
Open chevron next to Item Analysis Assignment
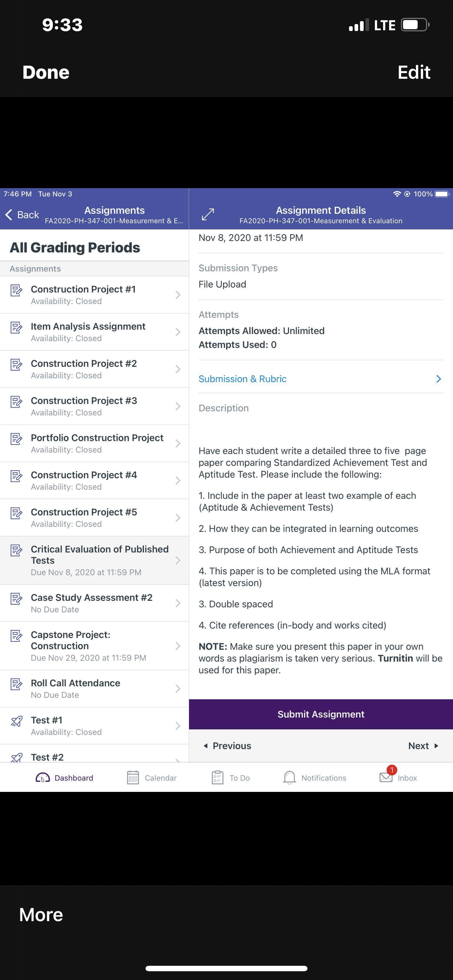pyautogui.click(x=177, y=332)
